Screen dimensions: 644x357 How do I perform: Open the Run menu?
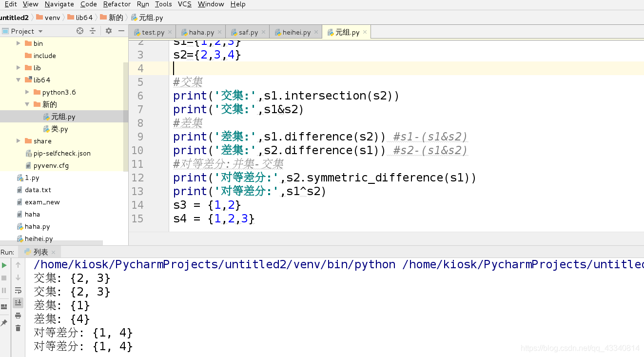(x=143, y=4)
